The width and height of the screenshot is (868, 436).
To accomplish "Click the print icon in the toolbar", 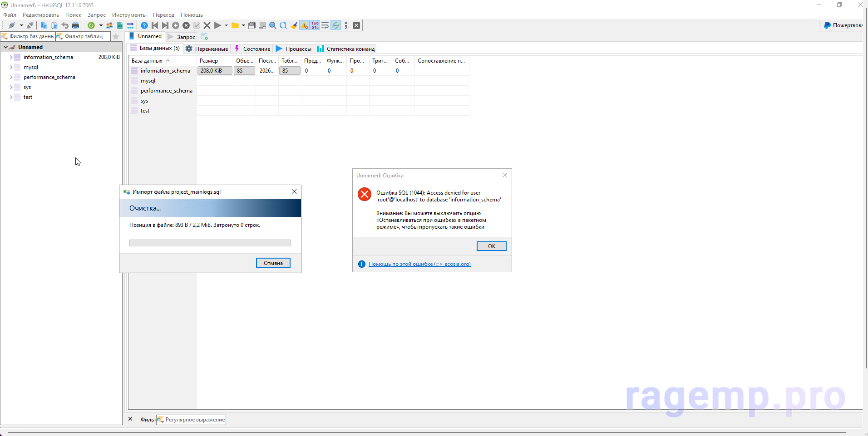I will coord(75,25).
